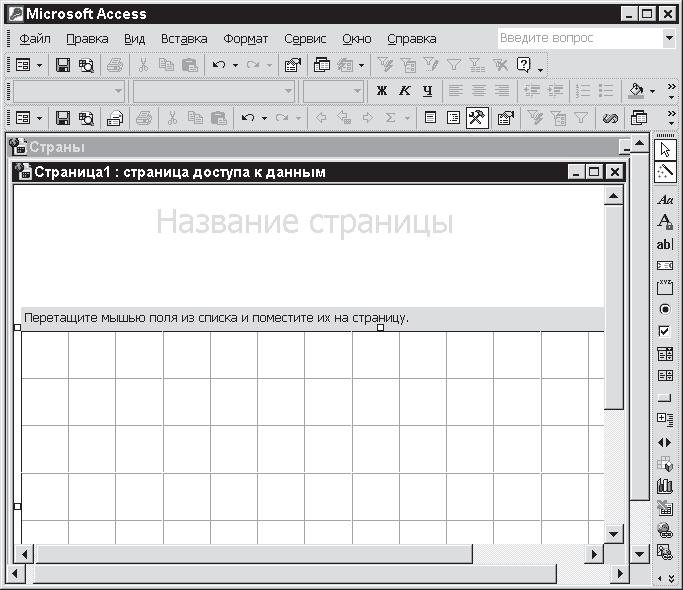
Task: Toggle the Toolbox hammer-and-wrench button
Action: point(477,118)
